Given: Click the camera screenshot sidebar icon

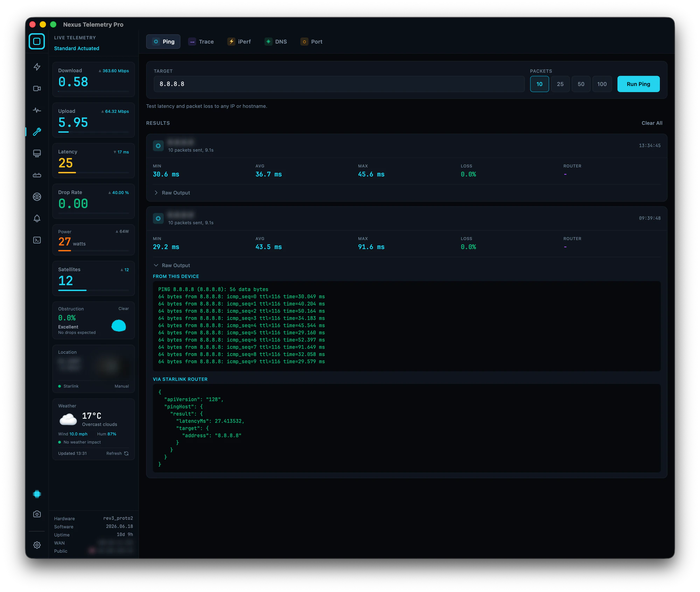Looking at the screenshot, I should coord(37,514).
